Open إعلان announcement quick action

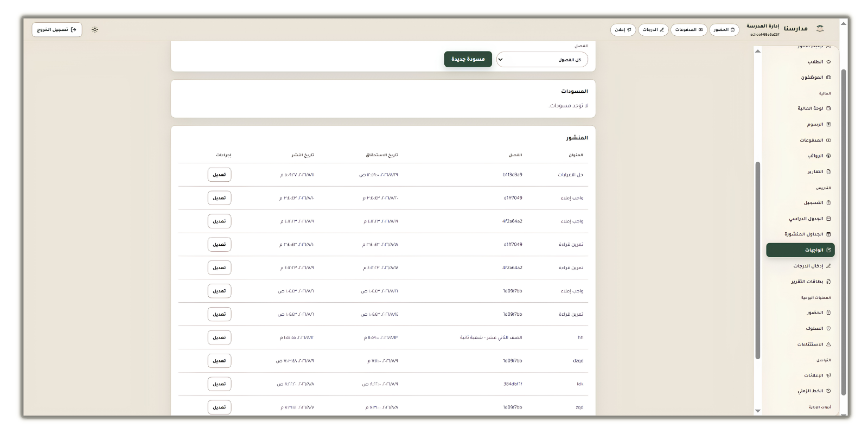click(x=623, y=30)
